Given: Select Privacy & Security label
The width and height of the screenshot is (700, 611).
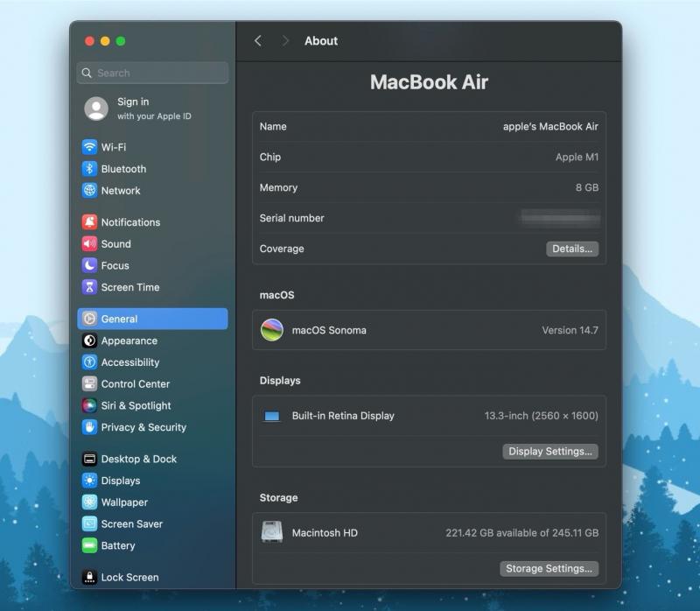Looking at the screenshot, I should click(x=143, y=427).
